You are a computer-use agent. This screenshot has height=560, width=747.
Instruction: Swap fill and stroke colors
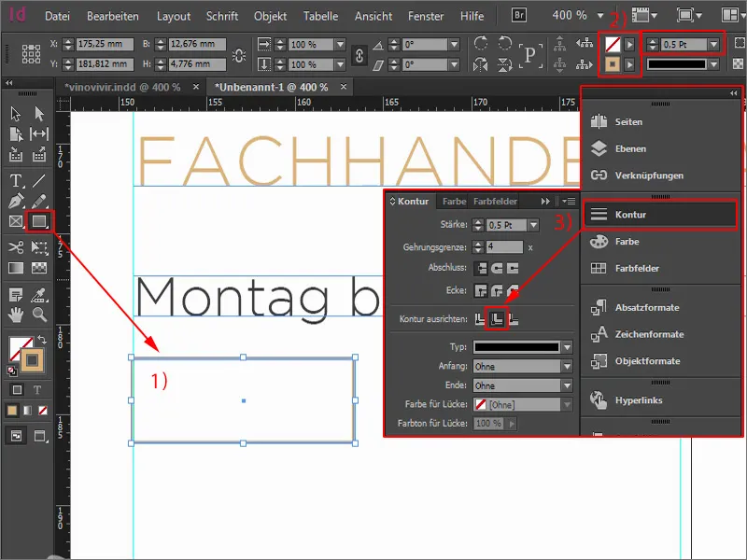pyautogui.click(x=42, y=340)
